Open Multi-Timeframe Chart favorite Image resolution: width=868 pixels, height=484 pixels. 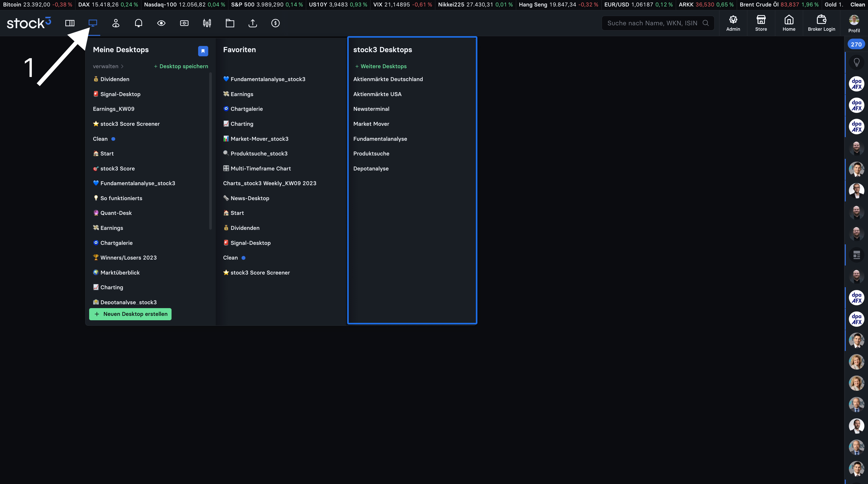257,168
